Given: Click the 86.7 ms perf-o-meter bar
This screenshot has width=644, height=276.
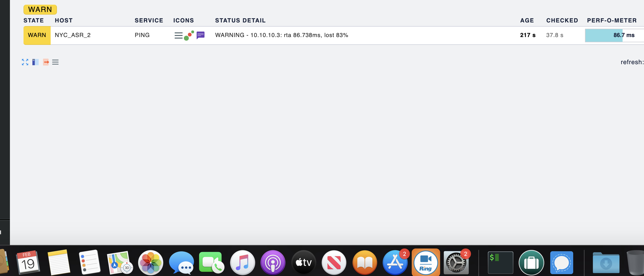Looking at the screenshot, I should [x=614, y=35].
